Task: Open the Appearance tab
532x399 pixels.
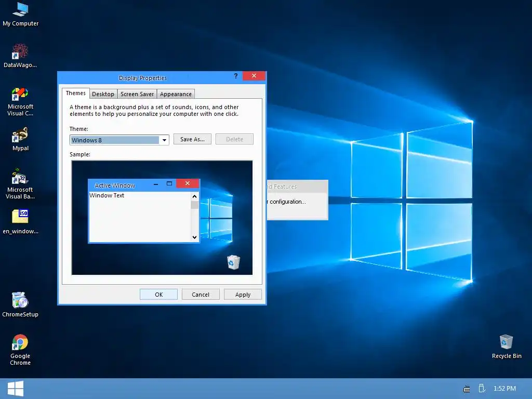Action: click(176, 94)
